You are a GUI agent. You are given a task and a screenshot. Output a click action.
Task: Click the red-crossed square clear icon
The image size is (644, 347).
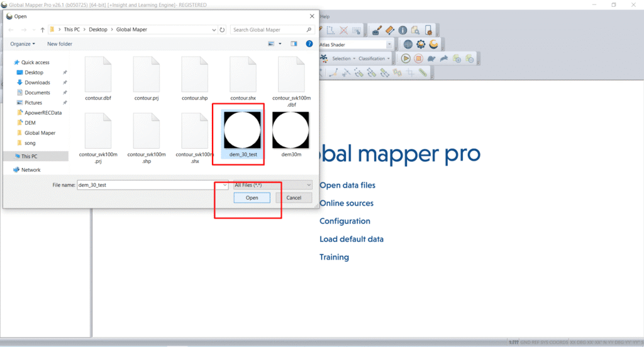(x=344, y=30)
